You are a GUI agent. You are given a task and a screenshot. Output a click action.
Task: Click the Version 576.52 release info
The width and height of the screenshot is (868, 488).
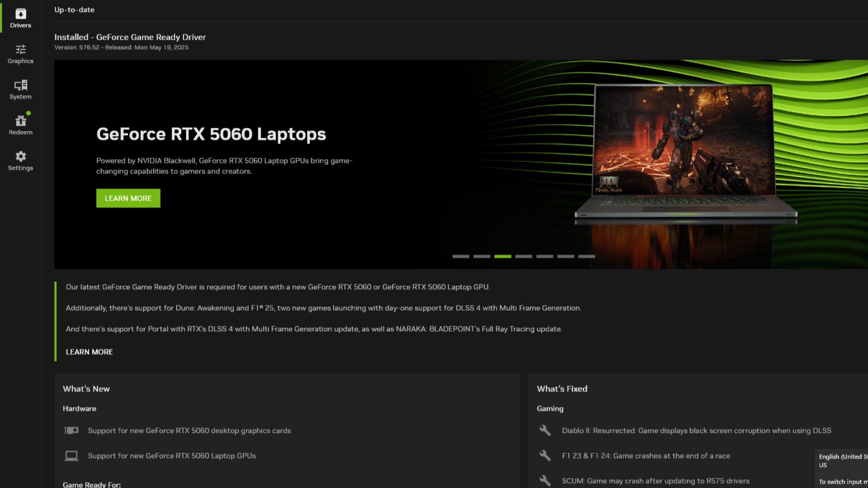[122, 47]
